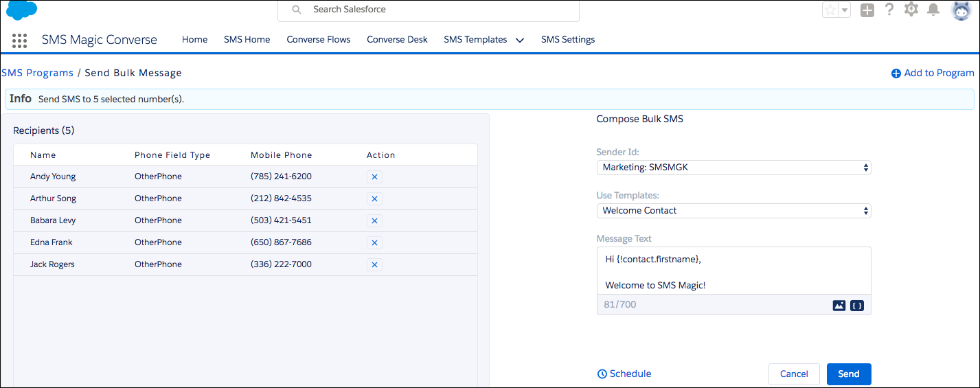Image resolution: width=980 pixels, height=388 pixels.
Task: Open the SMS Home tab
Action: pyautogui.click(x=247, y=40)
